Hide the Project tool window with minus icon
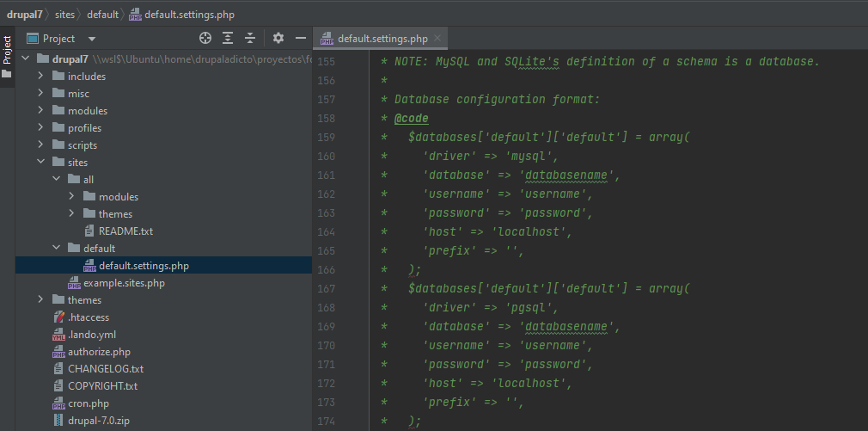 [x=301, y=38]
